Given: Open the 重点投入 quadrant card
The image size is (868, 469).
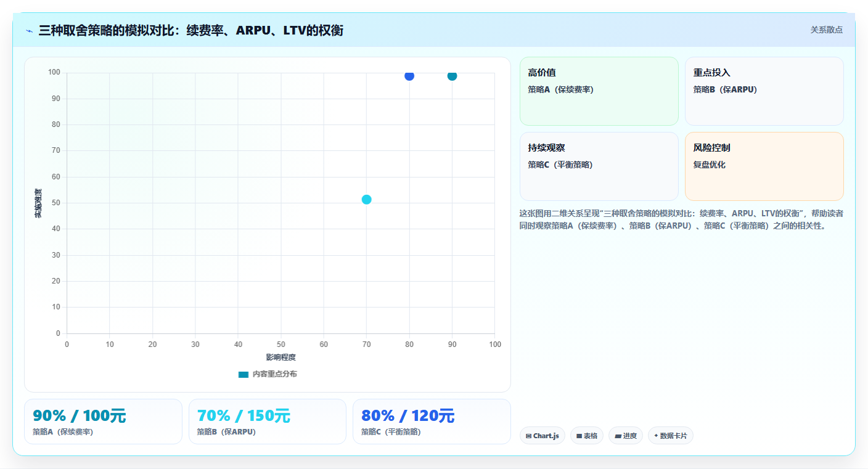Looking at the screenshot, I should point(764,91).
